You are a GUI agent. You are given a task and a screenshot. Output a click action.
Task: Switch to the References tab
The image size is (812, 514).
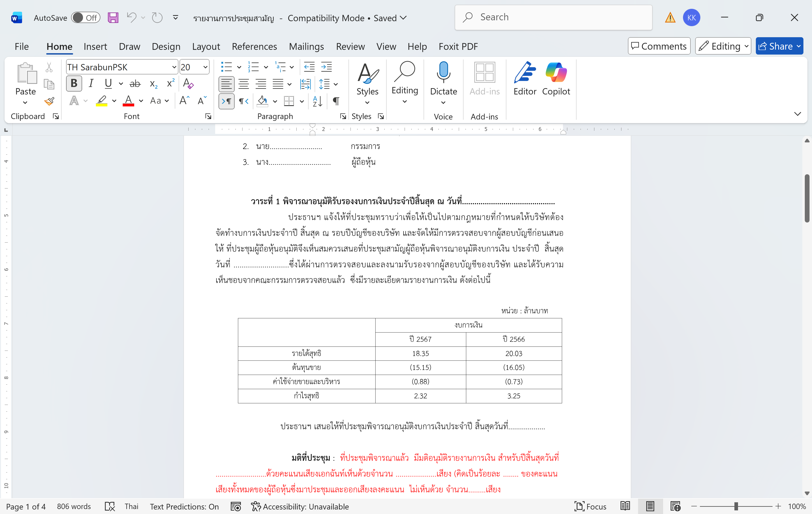point(254,46)
